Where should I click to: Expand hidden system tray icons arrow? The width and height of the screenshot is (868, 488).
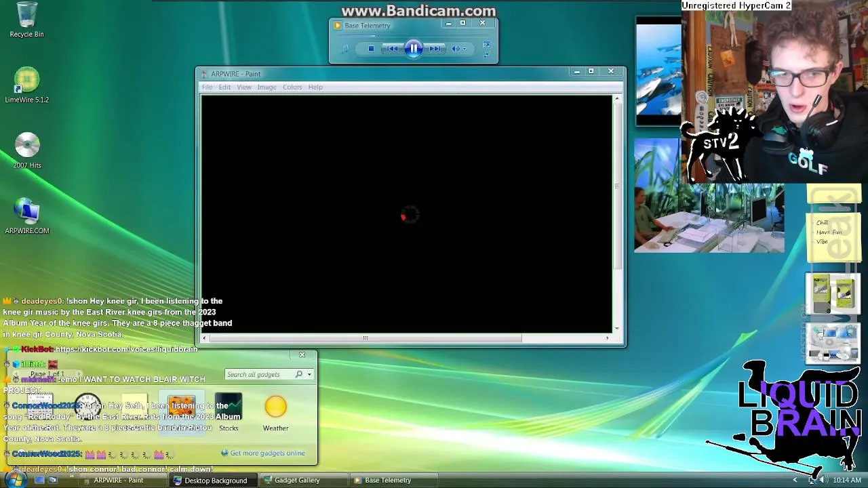click(x=795, y=480)
